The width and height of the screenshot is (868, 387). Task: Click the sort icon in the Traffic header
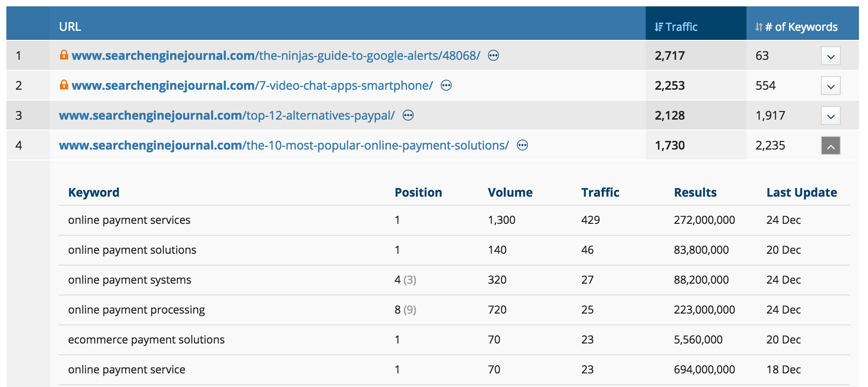pos(658,27)
